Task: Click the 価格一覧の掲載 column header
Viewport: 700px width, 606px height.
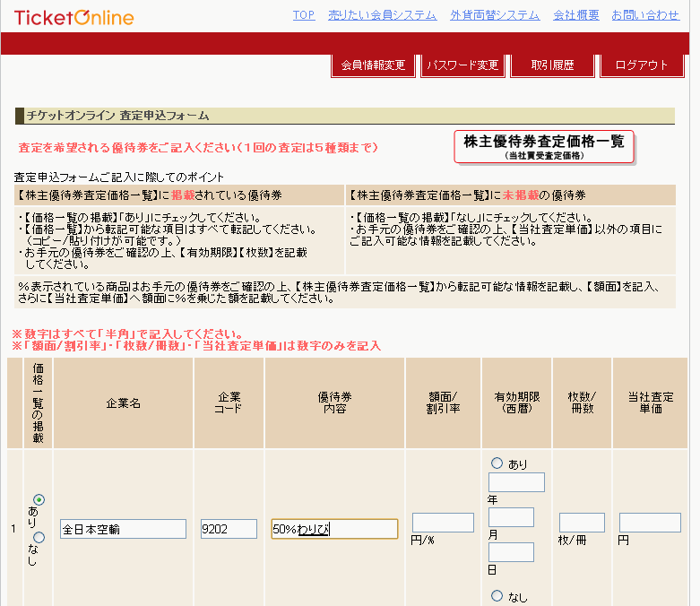Action: (x=38, y=403)
